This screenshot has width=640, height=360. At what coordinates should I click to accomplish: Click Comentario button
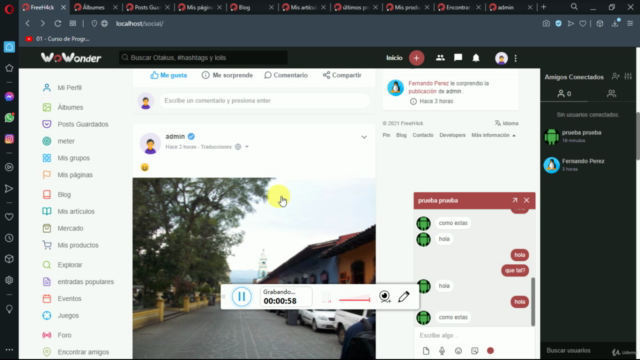pos(286,75)
